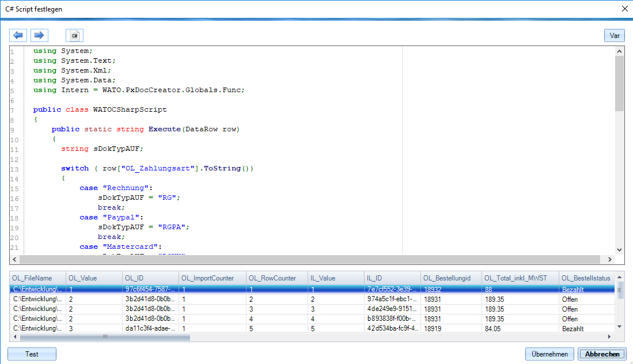Click the back arrow icon in toolbar
Image resolution: width=633 pixels, height=364 pixels.
[x=18, y=36]
